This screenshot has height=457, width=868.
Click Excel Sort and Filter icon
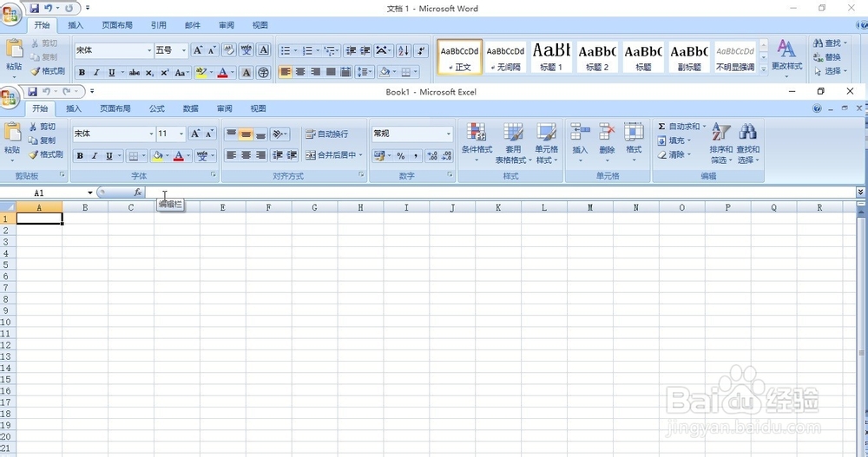coord(720,132)
